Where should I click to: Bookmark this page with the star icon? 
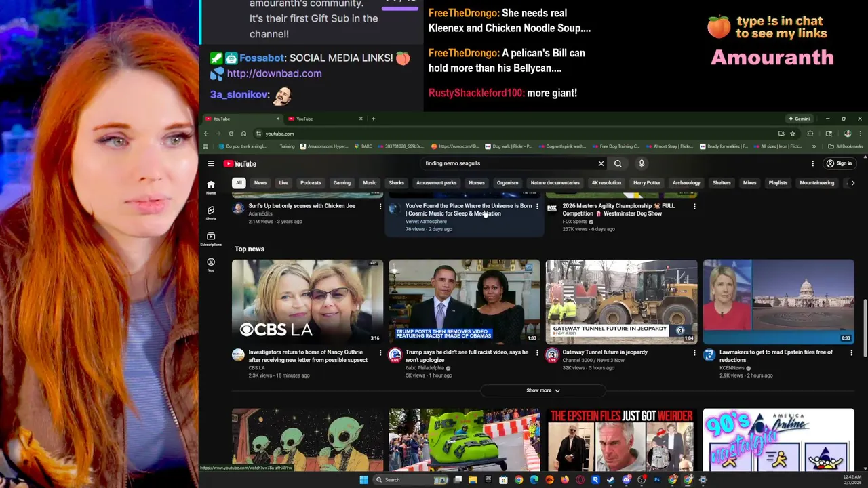tap(792, 134)
